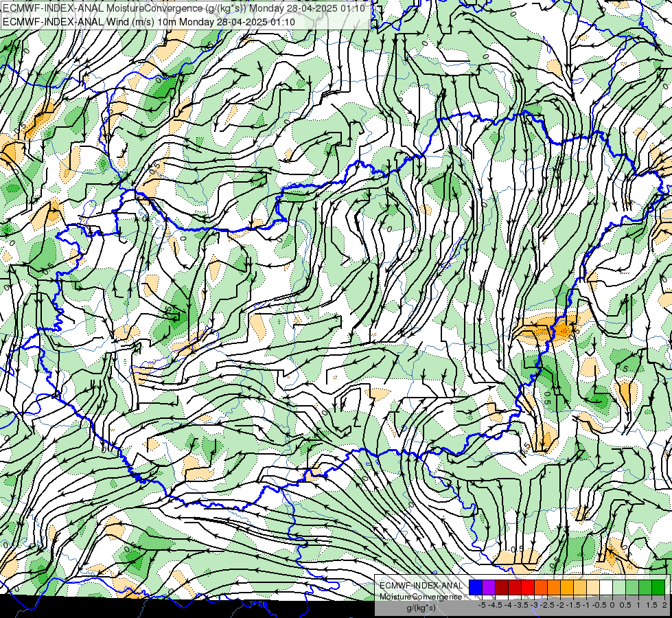672x618 pixels.
Task: Pick the -3.5 value on the legend scale
Action: coord(521,605)
